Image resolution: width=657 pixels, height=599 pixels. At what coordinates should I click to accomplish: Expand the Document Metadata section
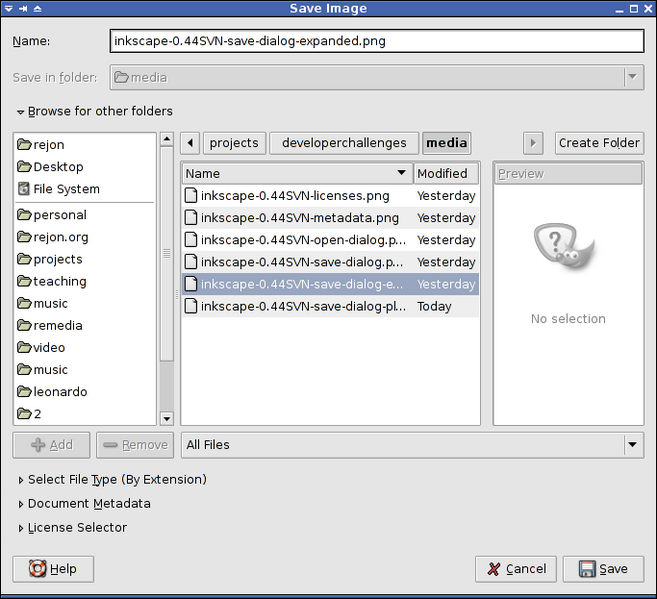(x=21, y=504)
